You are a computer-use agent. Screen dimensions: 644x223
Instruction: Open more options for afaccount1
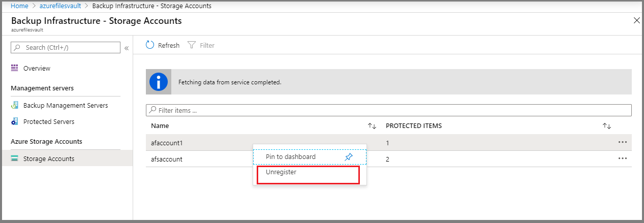623,143
